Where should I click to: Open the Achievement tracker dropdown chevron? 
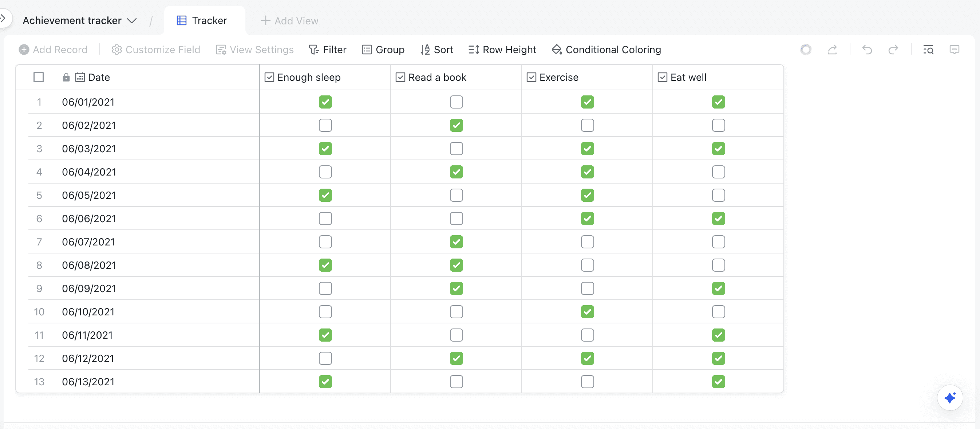132,20
